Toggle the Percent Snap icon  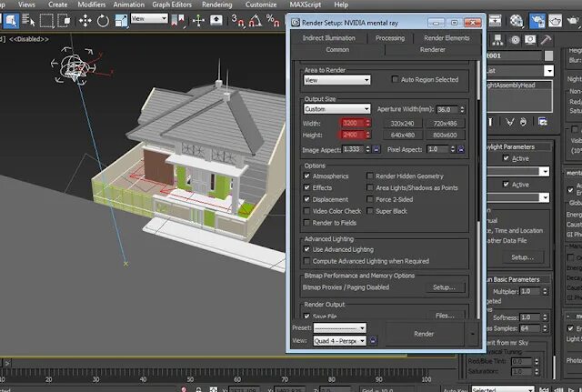(273, 20)
